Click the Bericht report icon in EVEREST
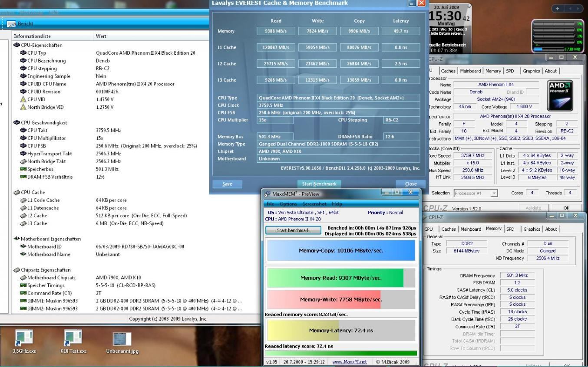 [x=12, y=23]
